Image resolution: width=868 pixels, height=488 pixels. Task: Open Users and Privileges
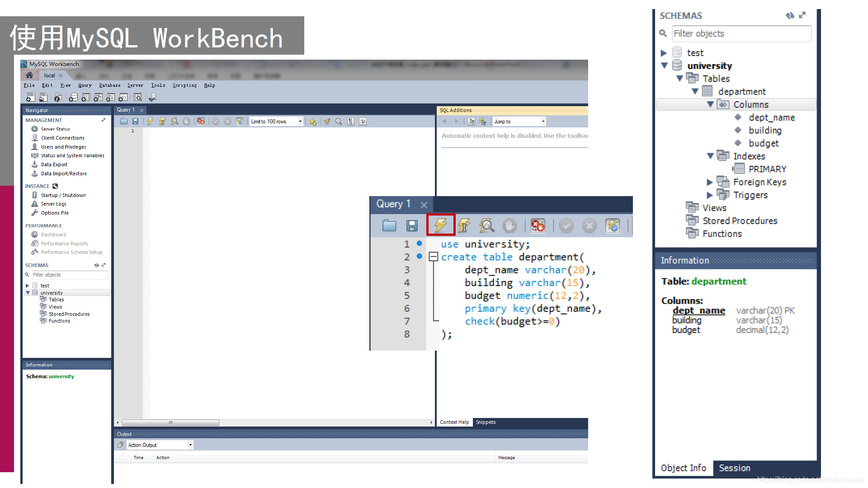pyautogui.click(x=63, y=147)
